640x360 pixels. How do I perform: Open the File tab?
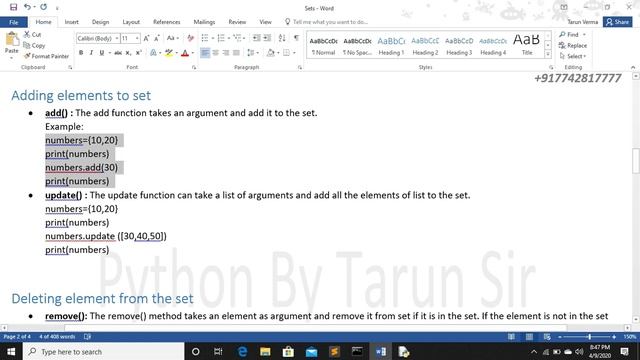[x=13, y=22]
